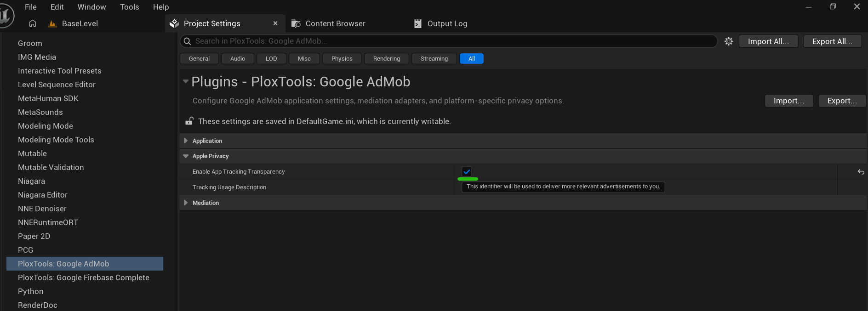Filter settings by Audio
Image resolution: width=868 pixels, height=311 pixels.
tap(238, 59)
